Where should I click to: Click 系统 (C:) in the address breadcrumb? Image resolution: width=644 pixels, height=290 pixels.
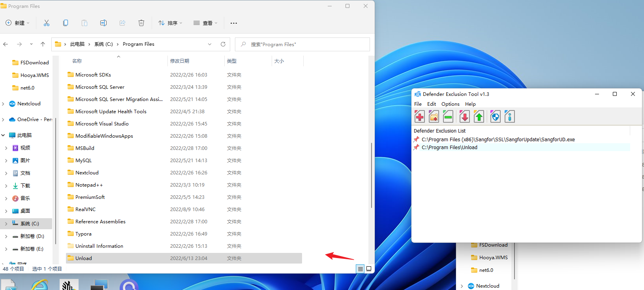click(103, 44)
